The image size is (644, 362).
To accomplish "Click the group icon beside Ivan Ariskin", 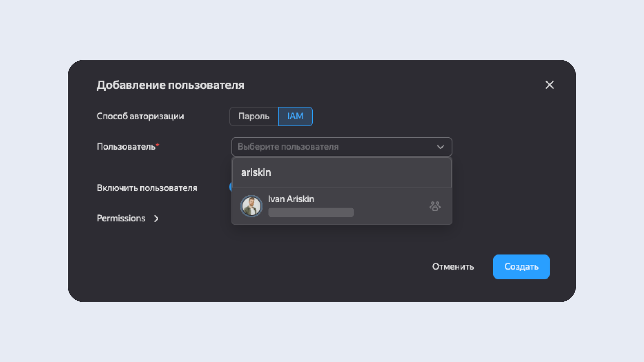I will pos(435,206).
